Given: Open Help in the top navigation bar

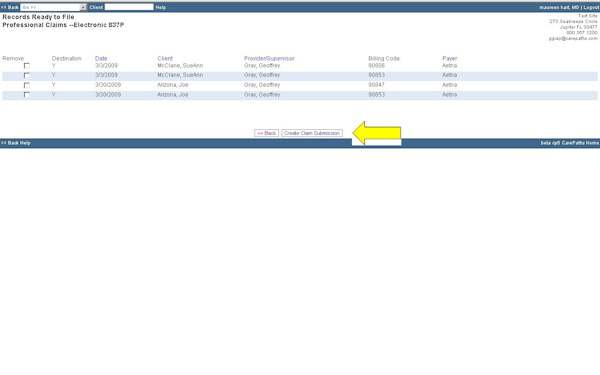Looking at the screenshot, I should (161, 7).
